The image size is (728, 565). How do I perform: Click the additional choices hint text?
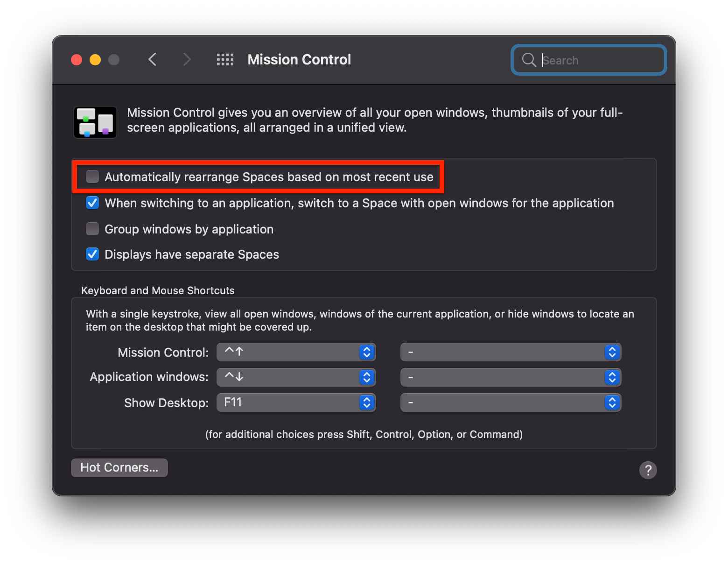[x=364, y=434]
